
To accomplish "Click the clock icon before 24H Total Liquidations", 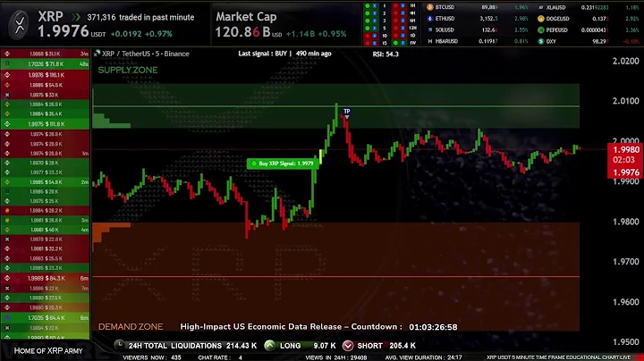I will [119, 345].
